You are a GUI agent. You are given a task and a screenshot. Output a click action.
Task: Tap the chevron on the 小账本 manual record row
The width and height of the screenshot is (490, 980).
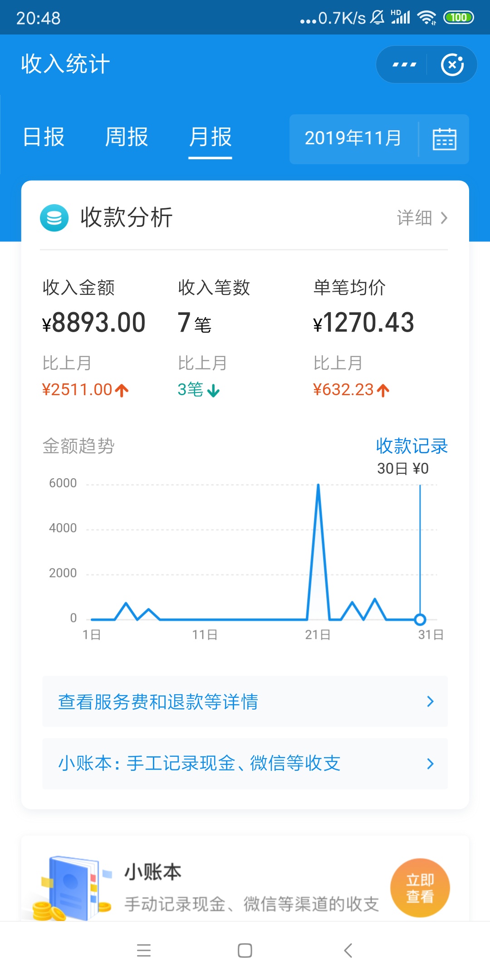coord(430,764)
